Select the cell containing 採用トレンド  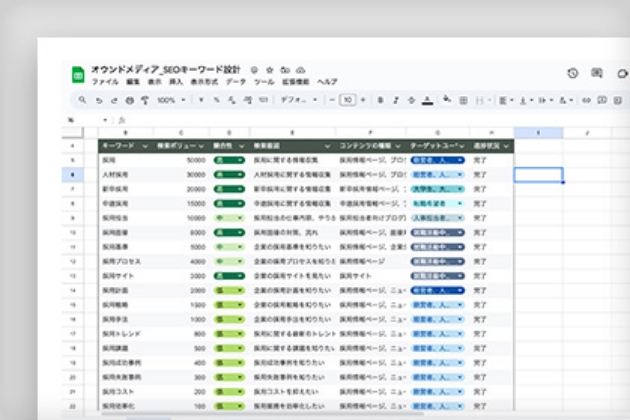[x=127, y=334]
